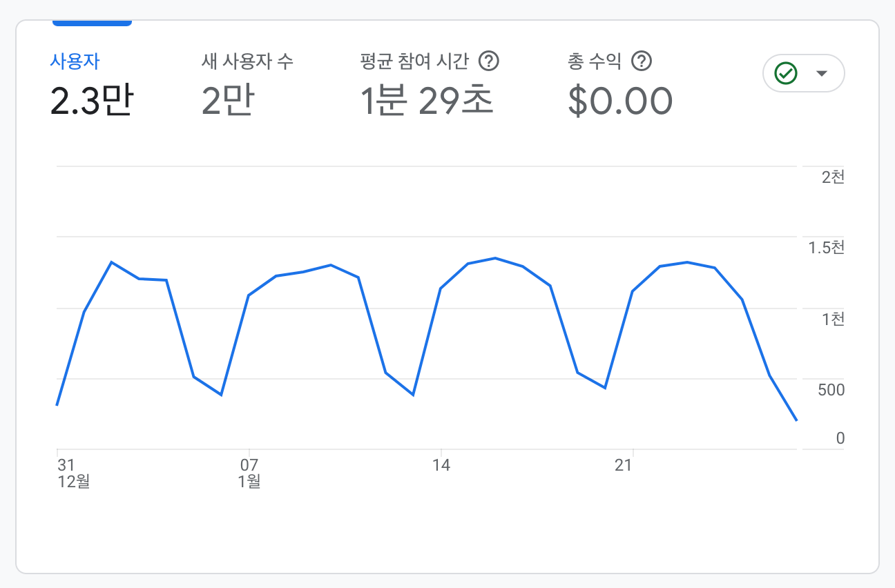The image size is (895, 588).
Task: Click the $0.00 total revenue value
Action: 620,101
